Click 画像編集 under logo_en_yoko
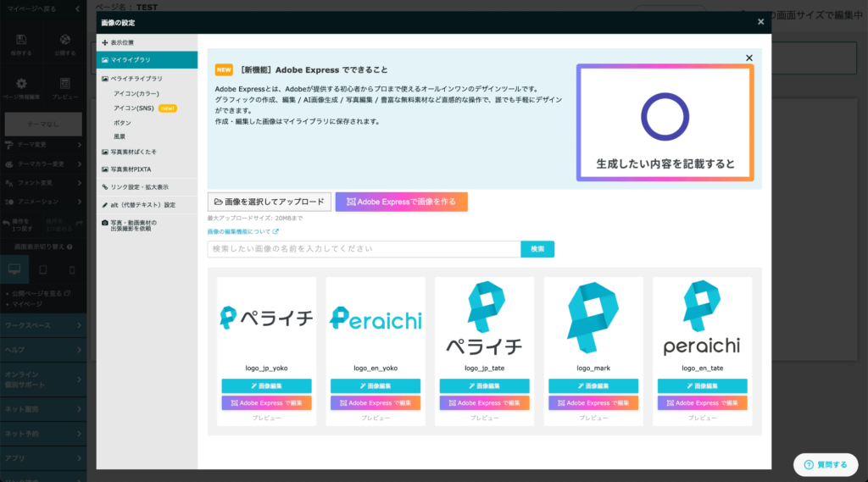Image resolution: width=868 pixels, height=482 pixels. [x=376, y=386]
